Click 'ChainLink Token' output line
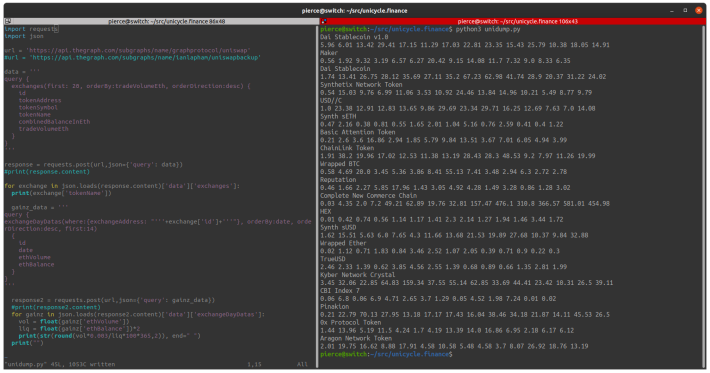 (347, 148)
